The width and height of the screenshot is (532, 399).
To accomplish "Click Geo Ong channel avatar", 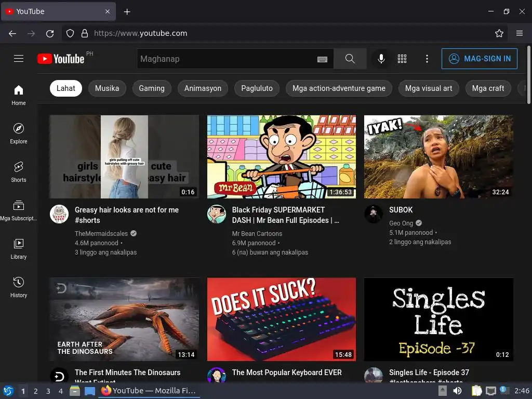I will (x=374, y=214).
